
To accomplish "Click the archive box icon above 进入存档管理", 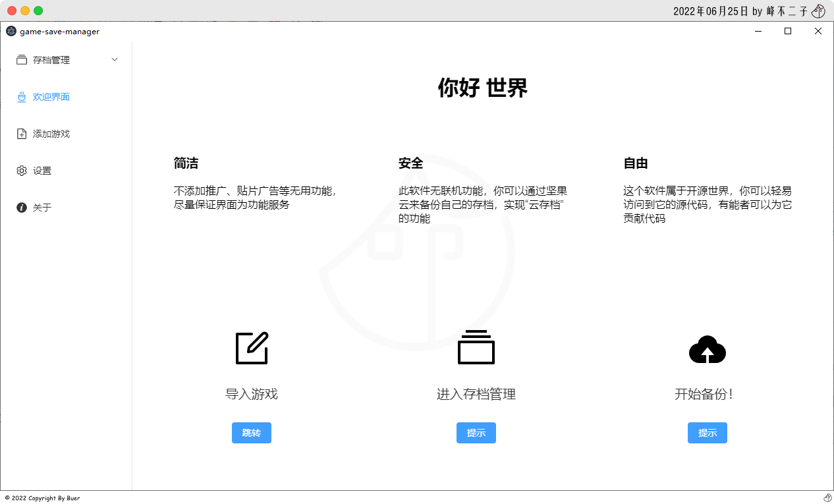I will coord(476,347).
